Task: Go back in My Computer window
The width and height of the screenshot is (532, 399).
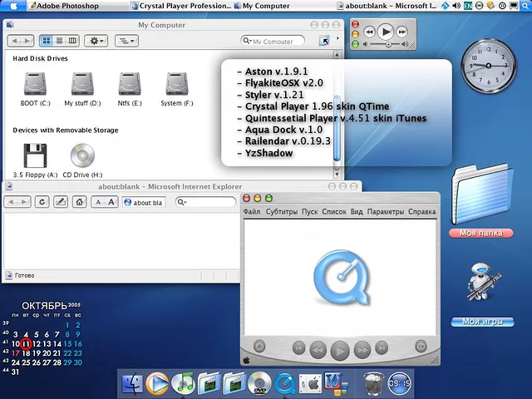Action: pyautogui.click(x=14, y=41)
